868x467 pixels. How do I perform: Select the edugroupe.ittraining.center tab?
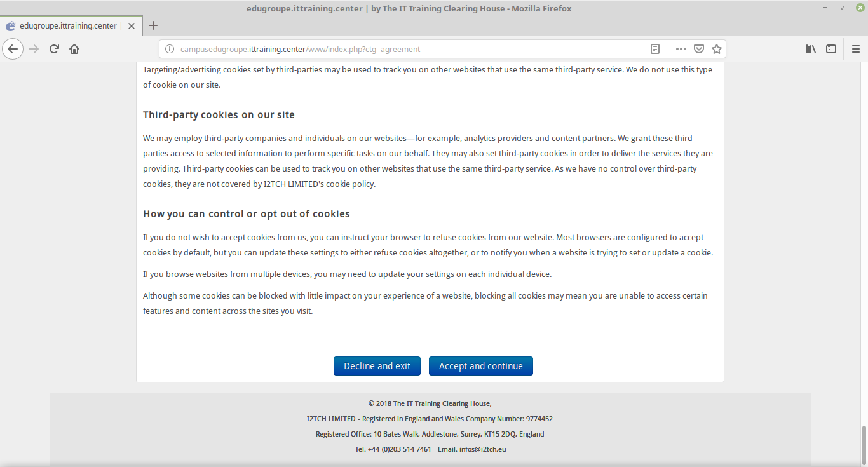coord(64,26)
